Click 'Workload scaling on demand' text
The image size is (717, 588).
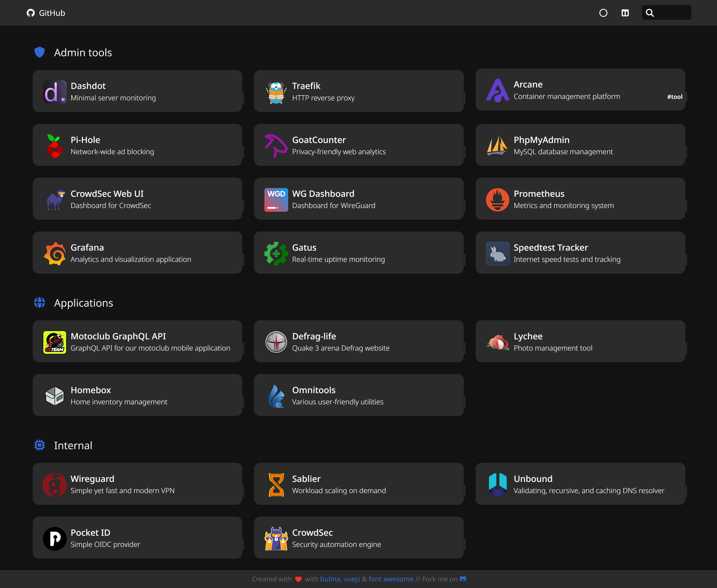coord(339,490)
